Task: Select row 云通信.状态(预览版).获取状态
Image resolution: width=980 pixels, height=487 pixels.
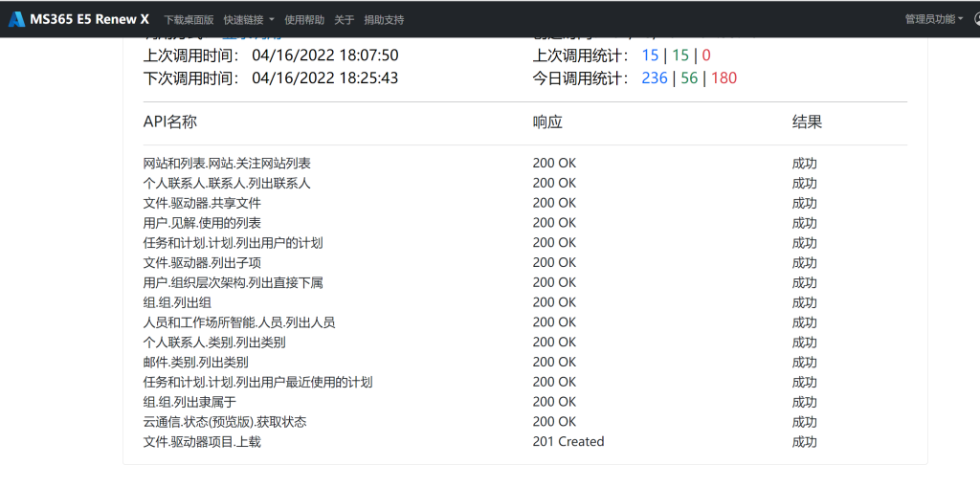Action: [x=525, y=422]
